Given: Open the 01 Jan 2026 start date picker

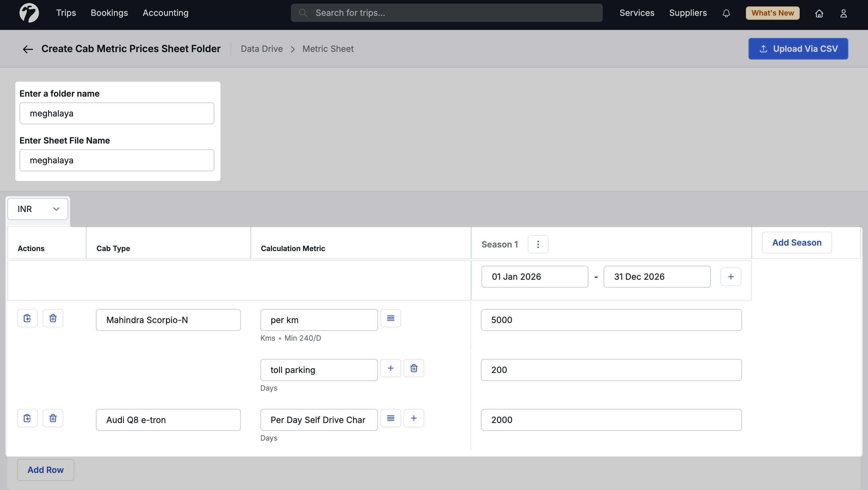Looking at the screenshot, I should 535,276.
